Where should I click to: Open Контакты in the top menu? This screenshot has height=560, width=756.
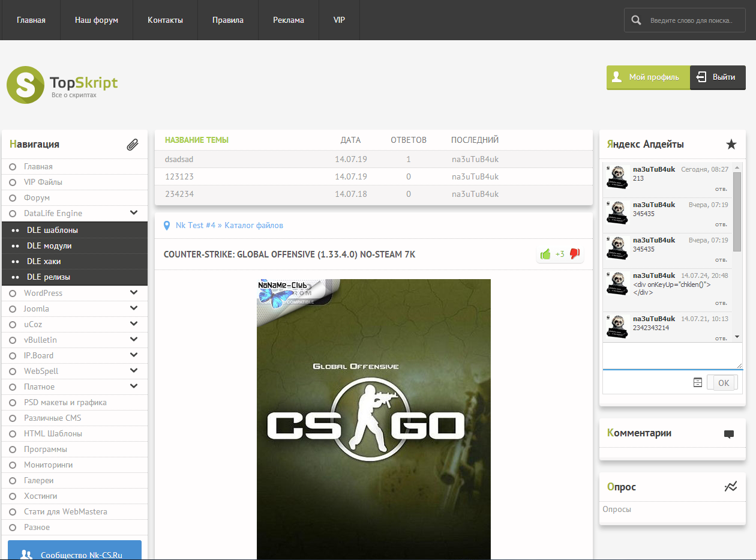point(166,20)
